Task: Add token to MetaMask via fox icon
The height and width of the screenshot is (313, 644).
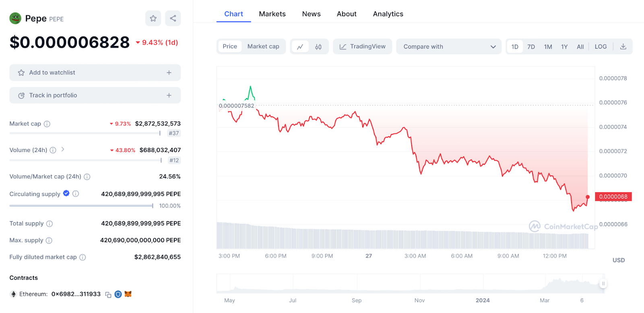Action: (x=128, y=294)
